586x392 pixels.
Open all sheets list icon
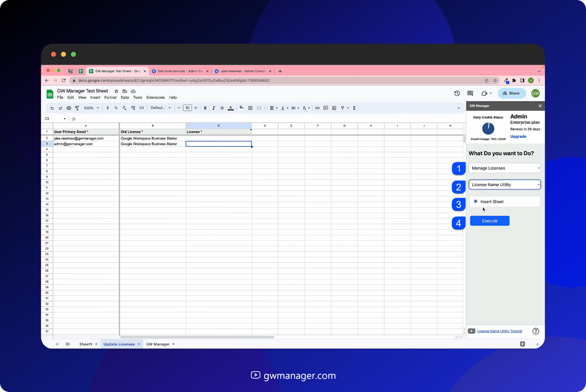68,344
